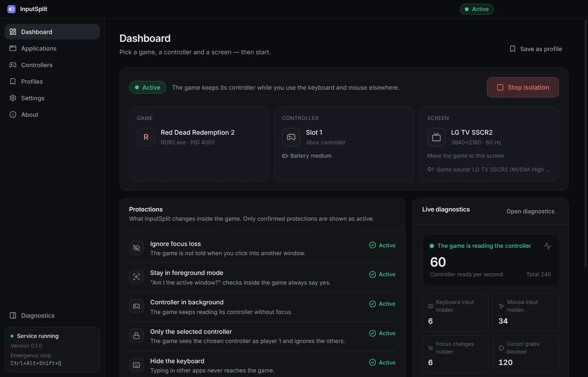
Task: Open the Controllers page
Action: [x=52, y=65]
